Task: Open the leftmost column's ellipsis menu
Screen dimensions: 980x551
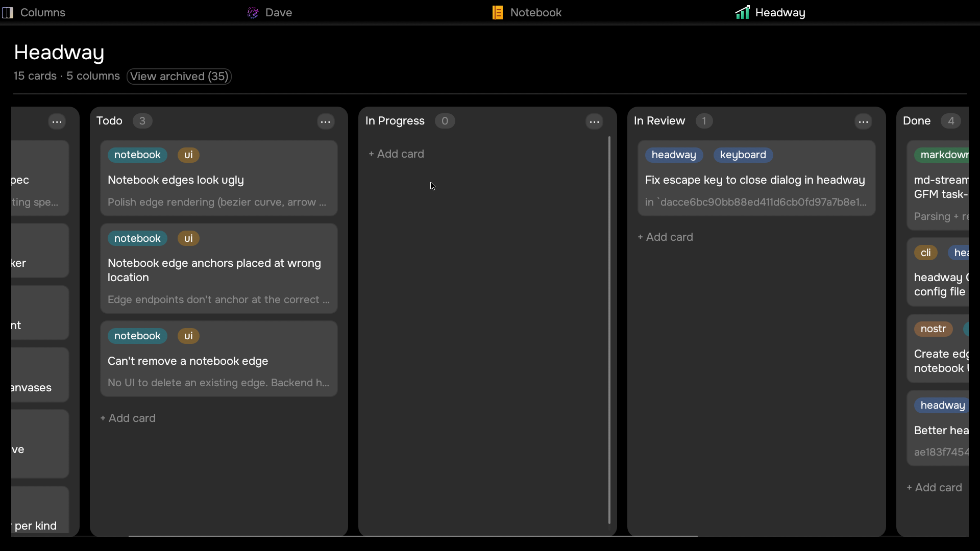Action: pyautogui.click(x=57, y=121)
